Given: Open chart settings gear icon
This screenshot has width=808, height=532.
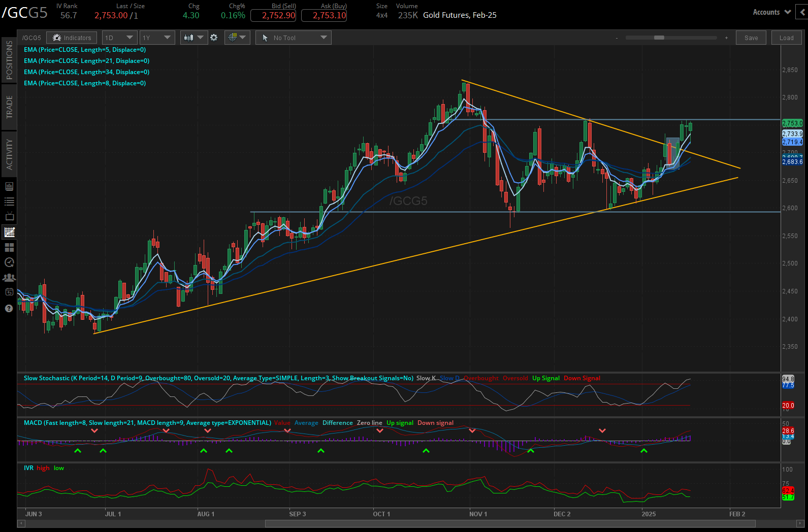Looking at the screenshot, I should 214,38.
